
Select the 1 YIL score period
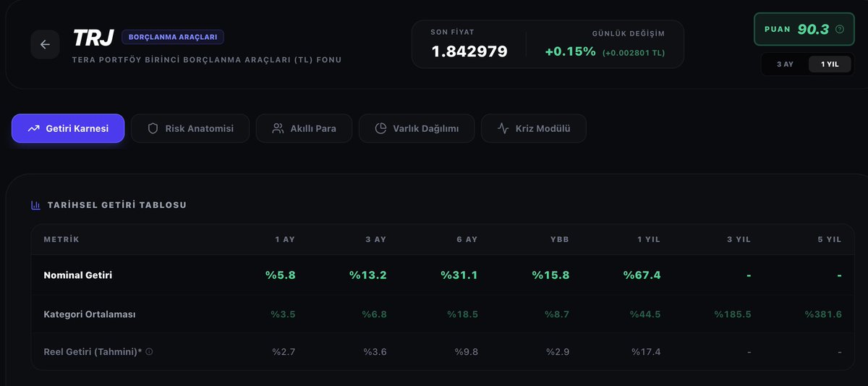[x=830, y=64]
